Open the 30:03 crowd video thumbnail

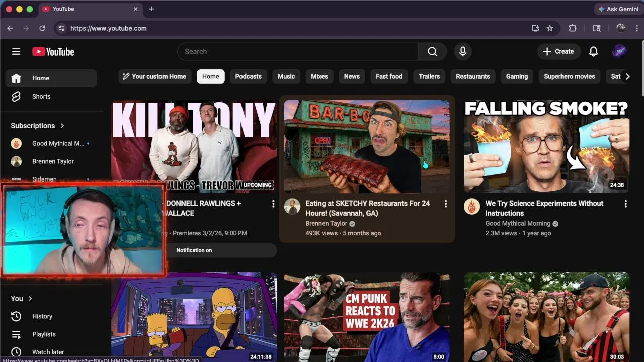point(546,317)
